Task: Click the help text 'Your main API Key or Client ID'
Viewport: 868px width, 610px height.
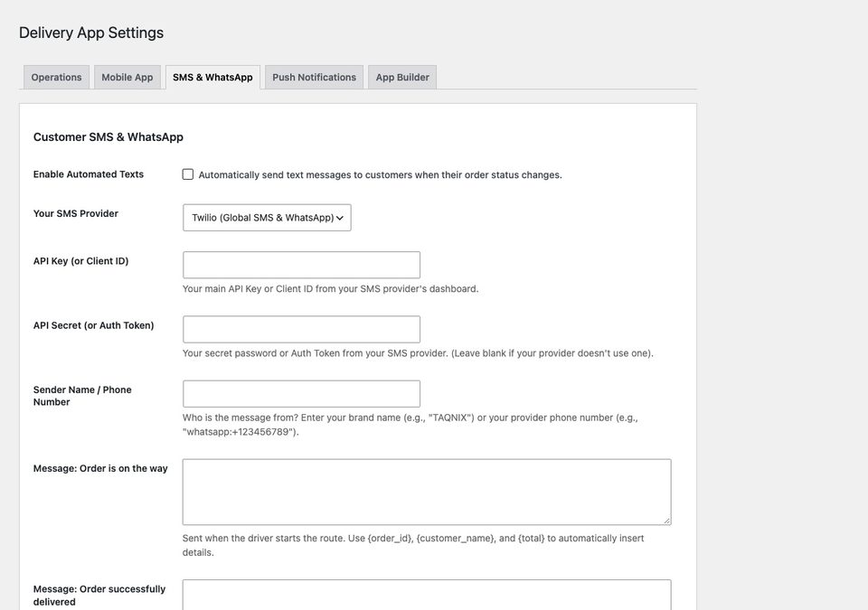Action: coord(248,289)
